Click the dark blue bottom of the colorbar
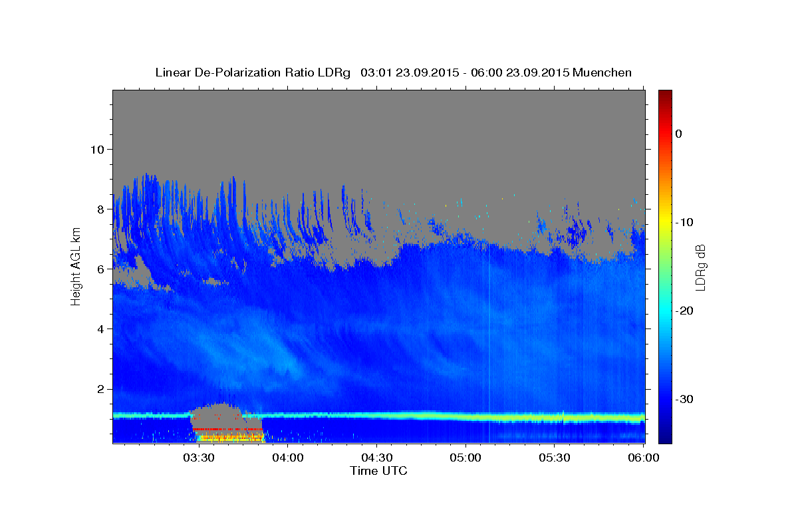This screenshot has height=532, width=798. click(x=664, y=438)
